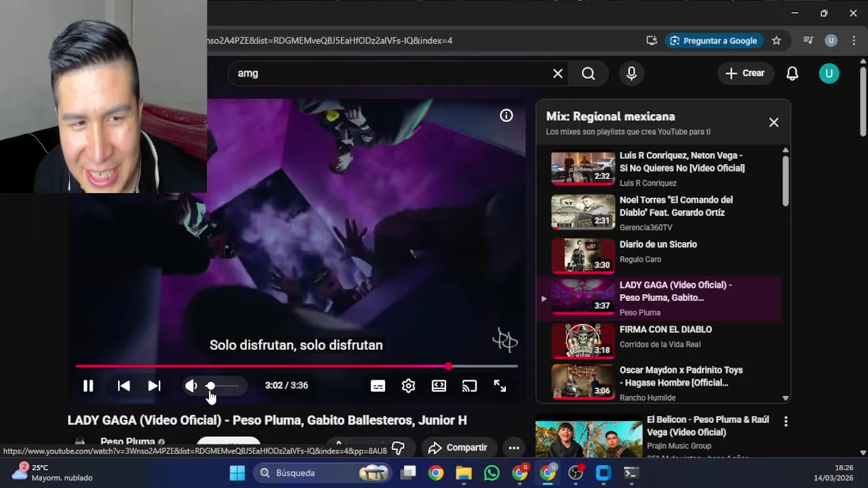This screenshot has width=868, height=488.
Task: Open the Chrome three-dot menu
Action: [853, 41]
